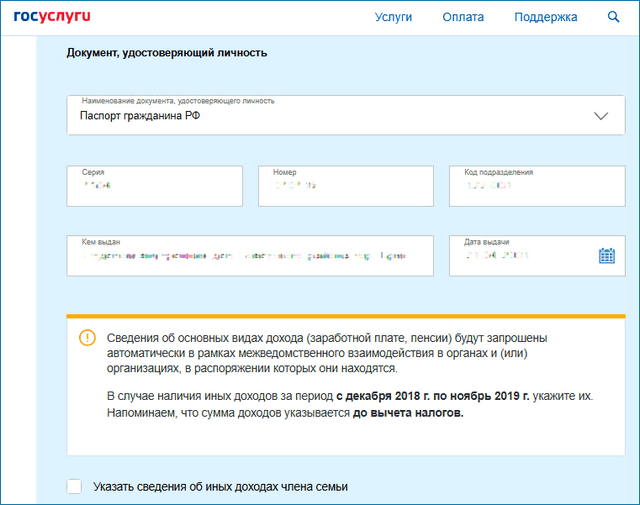640x505 pixels.
Task: Click the dropdown chevron arrow
Action: click(601, 116)
